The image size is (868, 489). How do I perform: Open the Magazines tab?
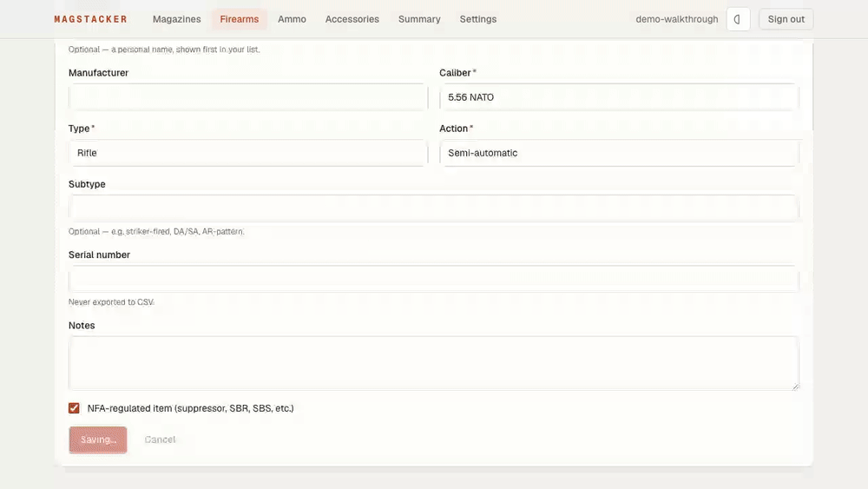176,19
